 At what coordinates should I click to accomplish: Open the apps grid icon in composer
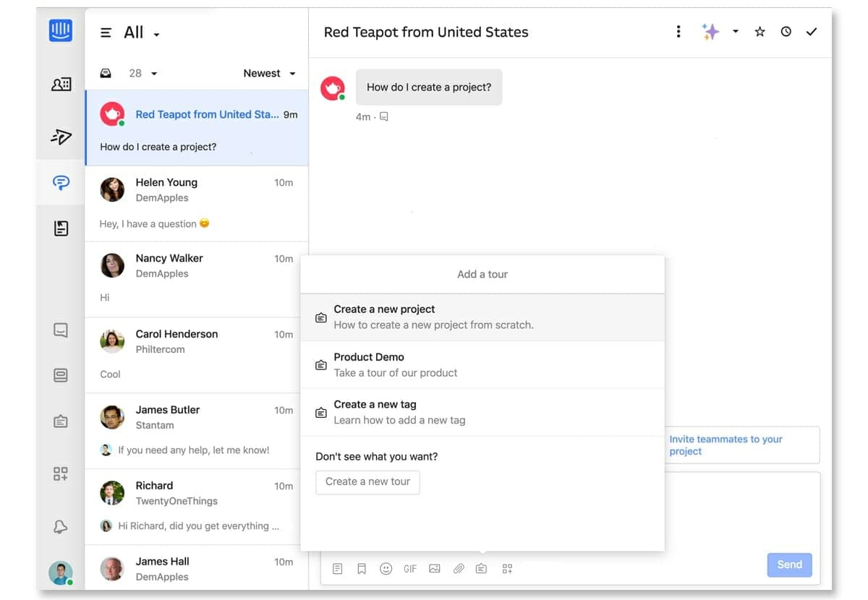click(507, 569)
